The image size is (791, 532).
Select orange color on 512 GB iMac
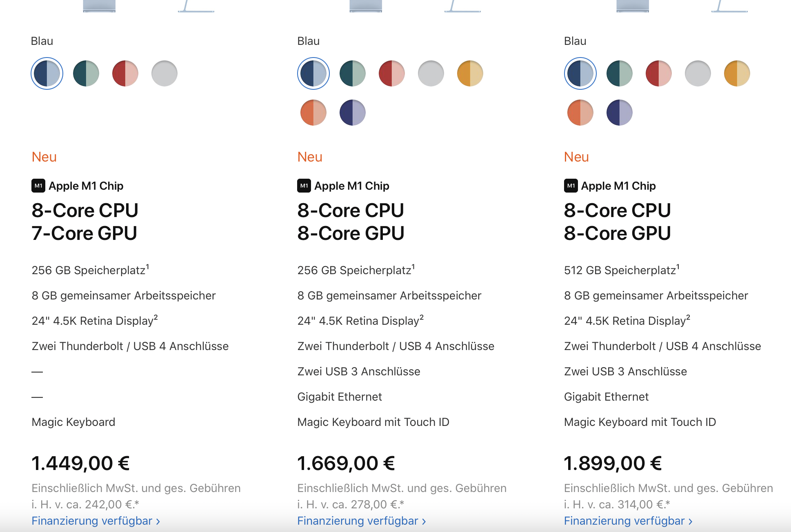tap(580, 113)
